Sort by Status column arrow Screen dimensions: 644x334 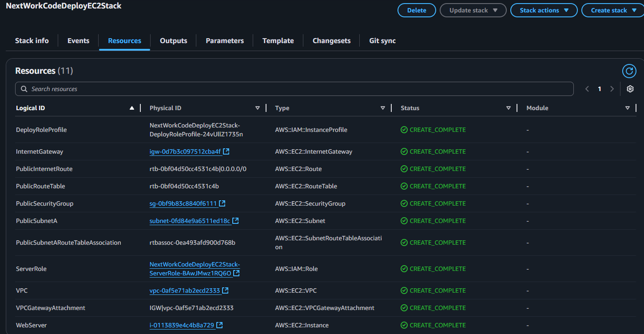509,108
